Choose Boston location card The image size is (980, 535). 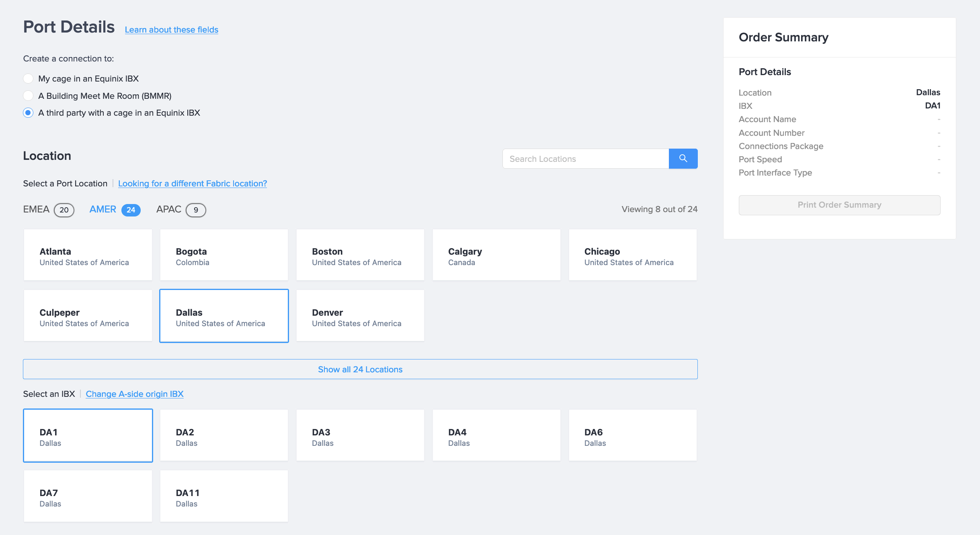pyautogui.click(x=361, y=255)
